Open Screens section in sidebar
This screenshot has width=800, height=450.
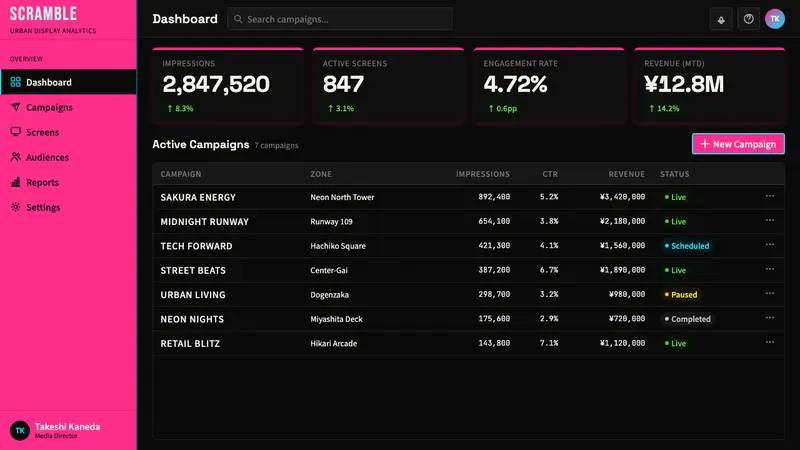click(x=68, y=132)
